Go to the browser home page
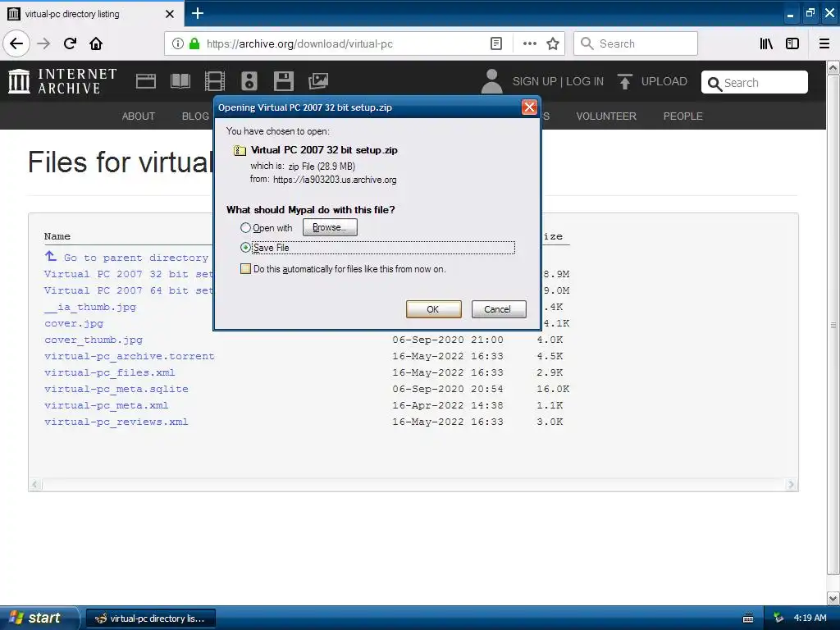This screenshot has width=840, height=630. click(96, 43)
